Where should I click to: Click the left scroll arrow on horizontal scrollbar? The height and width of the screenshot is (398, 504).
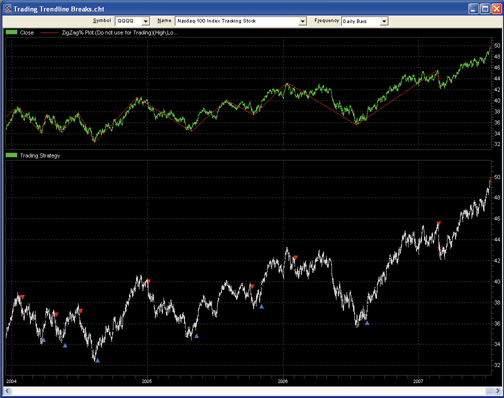[x=7, y=391]
